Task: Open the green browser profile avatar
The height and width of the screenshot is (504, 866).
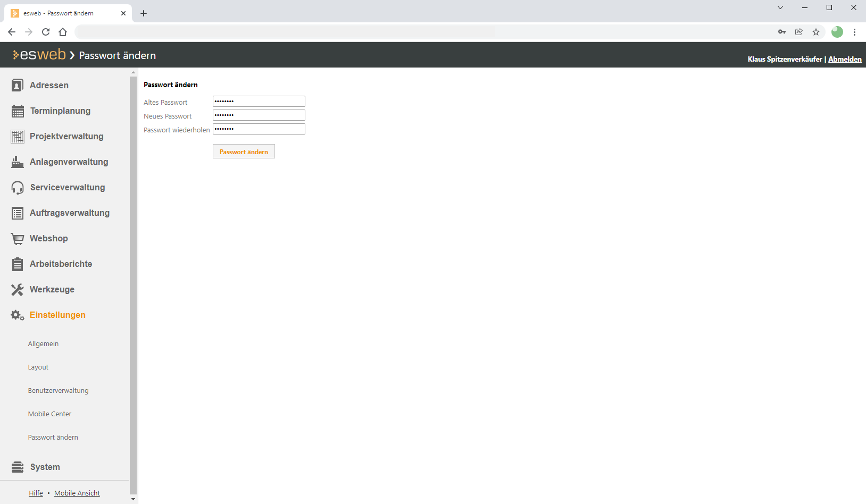Action: point(837,32)
